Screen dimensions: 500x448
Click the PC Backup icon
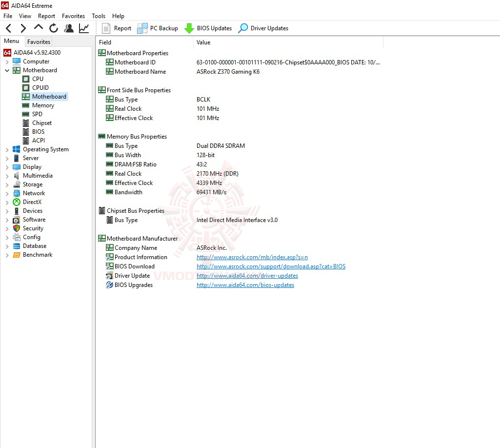pyautogui.click(x=142, y=28)
